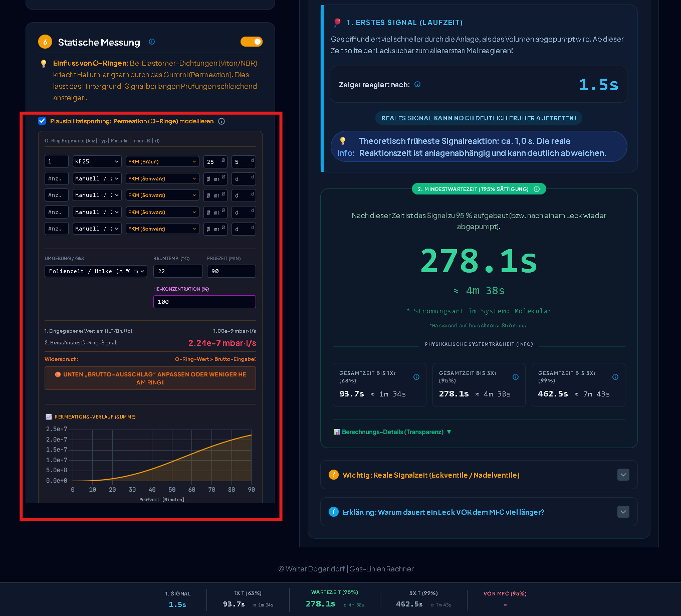Open info icon next to Plausibilitätsprüfung Permeation label
681x616 pixels.
[221, 121]
